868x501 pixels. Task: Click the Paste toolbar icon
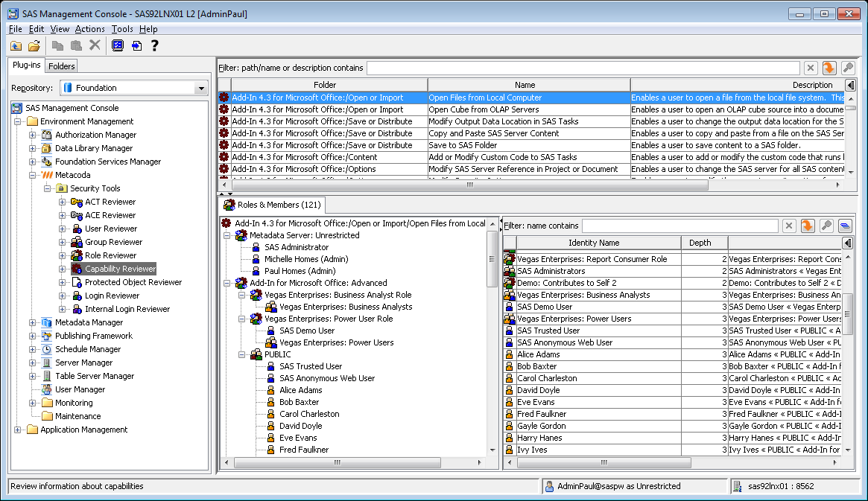(77, 46)
